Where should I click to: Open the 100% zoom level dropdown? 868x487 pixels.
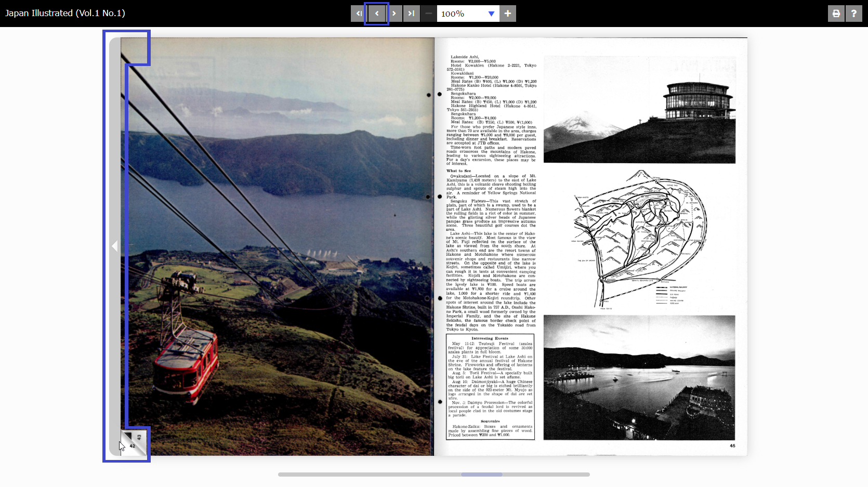click(x=491, y=14)
